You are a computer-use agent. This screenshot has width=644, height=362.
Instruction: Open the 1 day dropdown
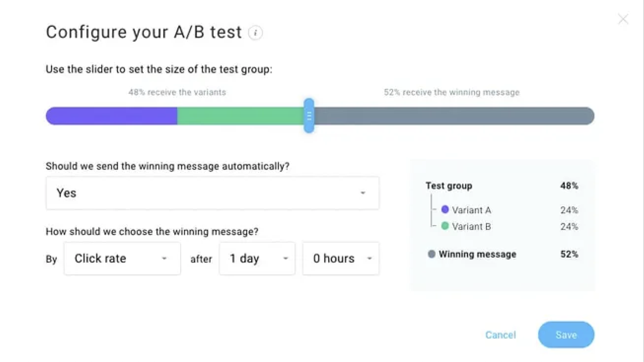pos(257,259)
